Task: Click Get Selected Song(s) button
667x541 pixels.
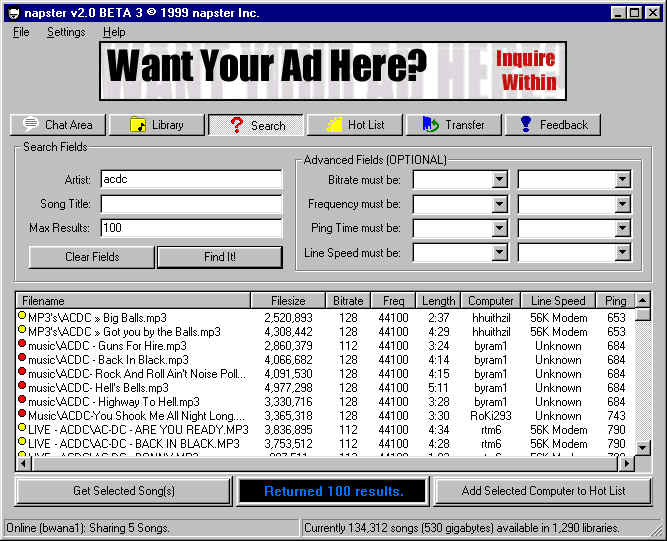Action: point(124,491)
